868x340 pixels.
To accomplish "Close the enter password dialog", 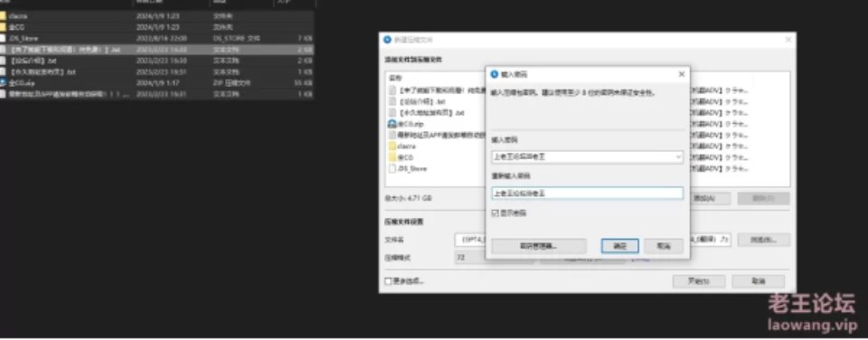I will tap(682, 74).
